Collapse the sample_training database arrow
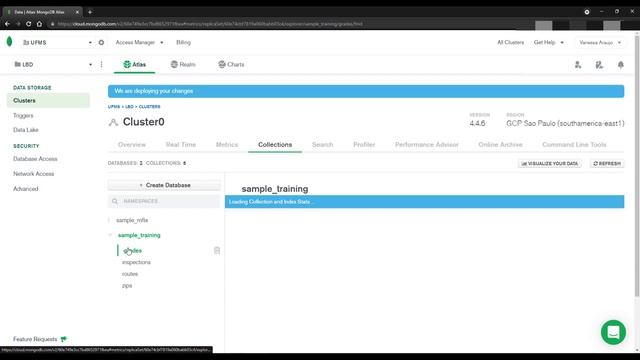Screen dimensions: 640x360 click(110, 235)
